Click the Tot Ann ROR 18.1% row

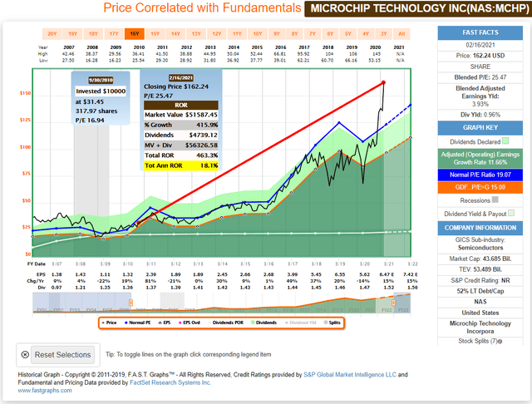(181, 165)
